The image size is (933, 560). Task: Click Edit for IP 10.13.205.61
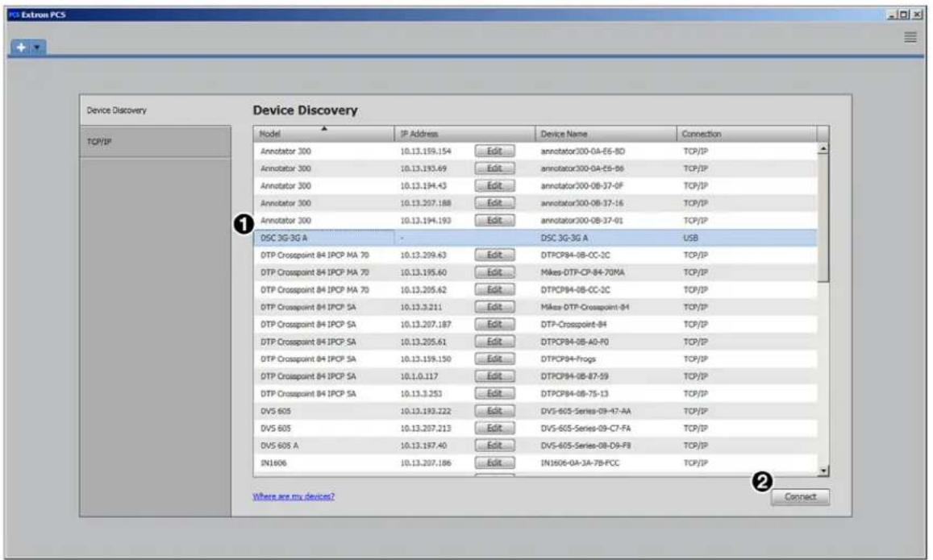pos(494,341)
